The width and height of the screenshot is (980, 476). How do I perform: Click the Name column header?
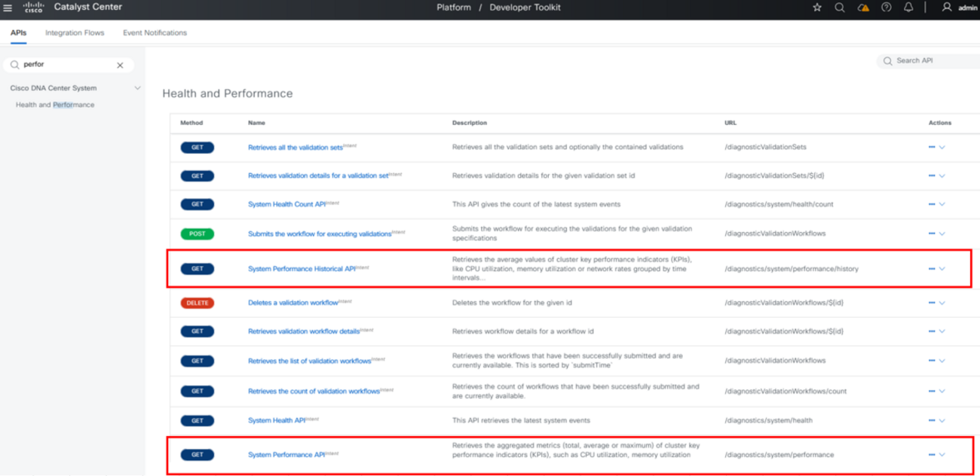(x=256, y=123)
